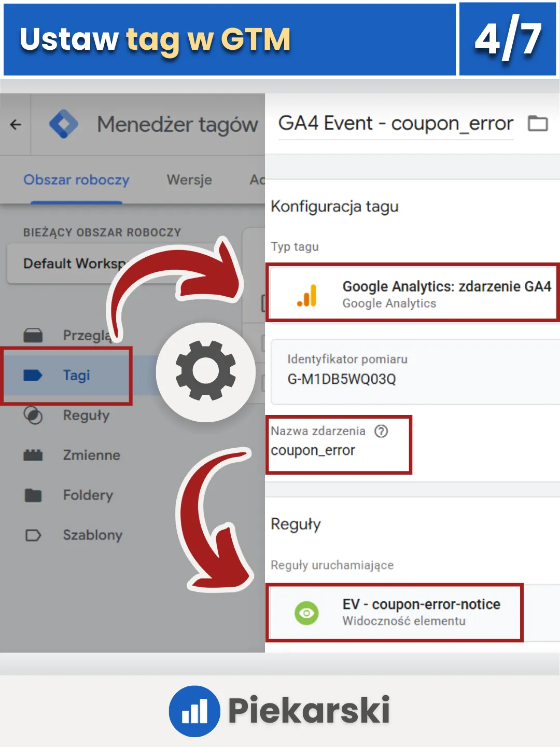Click the green eye trigger icon
The width and height of the screenshot is (560, 747).
point(307,613)
